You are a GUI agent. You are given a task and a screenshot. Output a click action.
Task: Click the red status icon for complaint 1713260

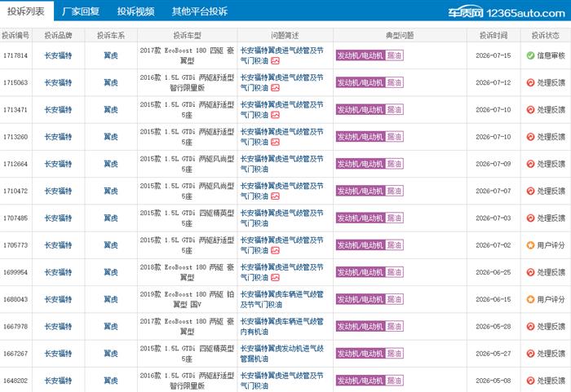(x=530, y=137)
